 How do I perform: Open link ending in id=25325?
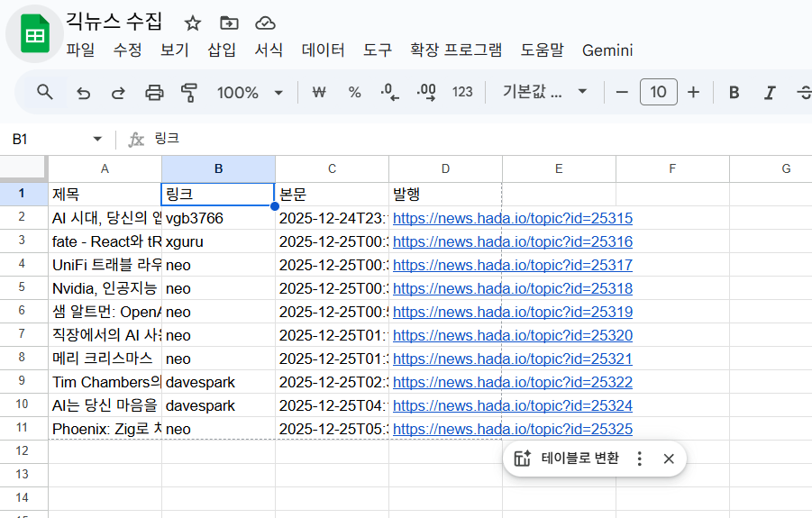513,429
